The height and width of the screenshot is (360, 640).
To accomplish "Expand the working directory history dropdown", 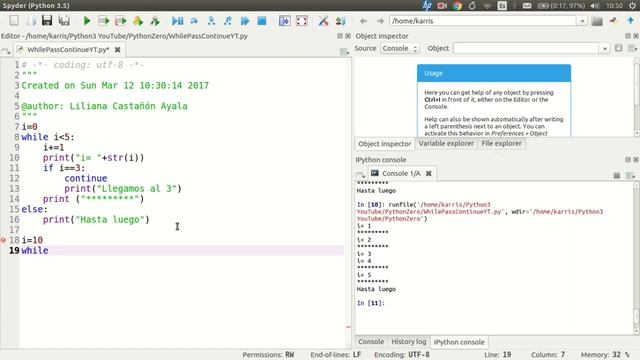I will click(x=582, y=21).
